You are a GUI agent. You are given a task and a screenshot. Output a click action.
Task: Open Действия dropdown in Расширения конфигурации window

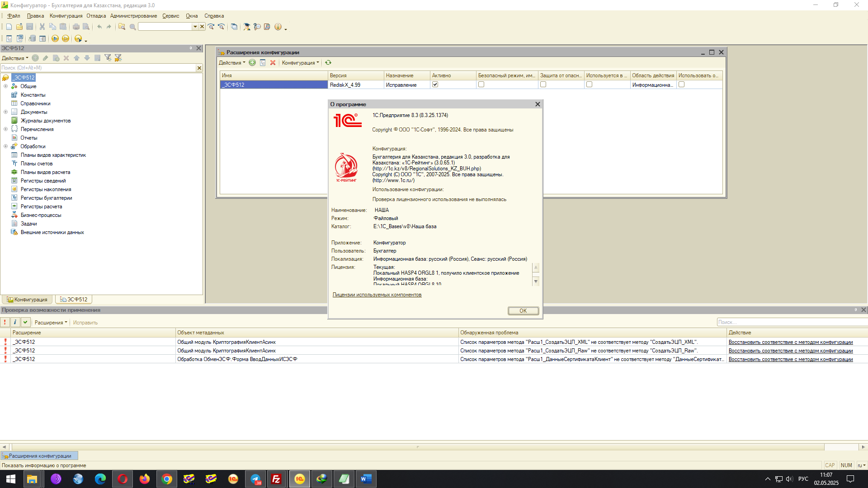pyautogui.click(x=232, y=63)
